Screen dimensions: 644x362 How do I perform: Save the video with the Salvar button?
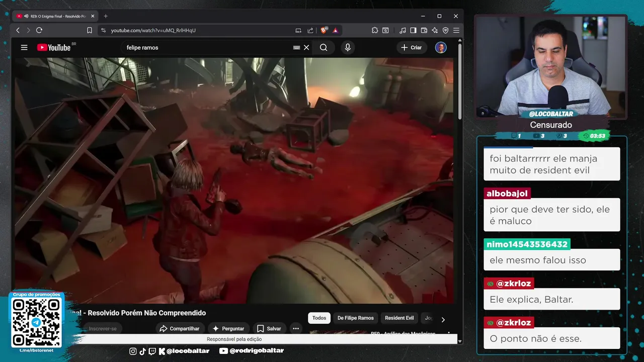point(269,328)
